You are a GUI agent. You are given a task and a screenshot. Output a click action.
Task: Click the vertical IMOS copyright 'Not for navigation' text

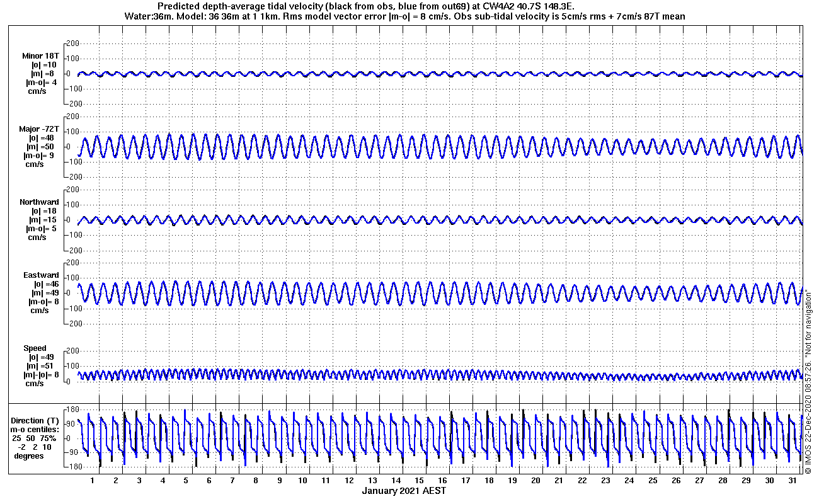pyautogui.click(x=808, y=382)
